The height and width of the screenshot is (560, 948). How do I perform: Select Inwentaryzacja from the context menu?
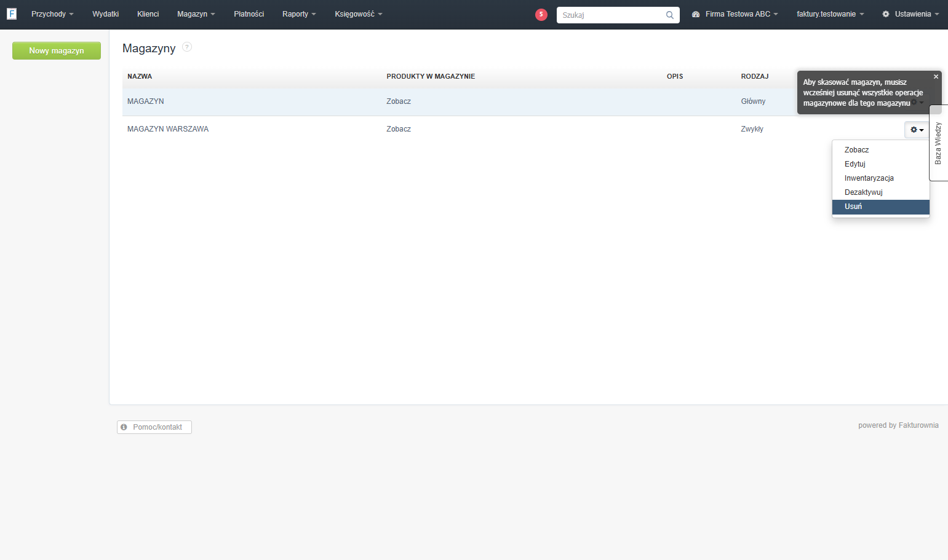coord(880,178)
